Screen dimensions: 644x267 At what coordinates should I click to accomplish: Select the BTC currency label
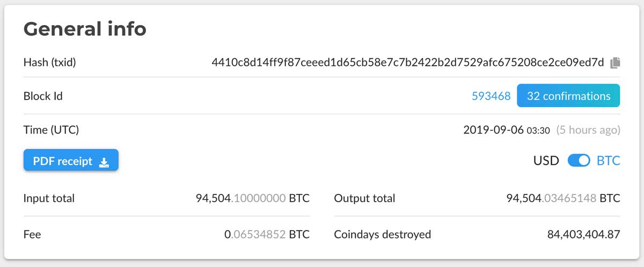[609, 160]
